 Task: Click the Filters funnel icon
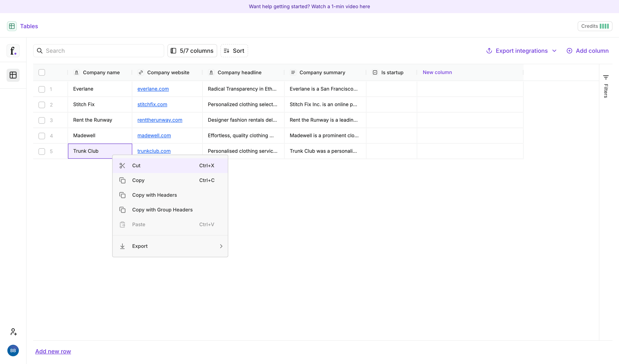pos(606,77)
